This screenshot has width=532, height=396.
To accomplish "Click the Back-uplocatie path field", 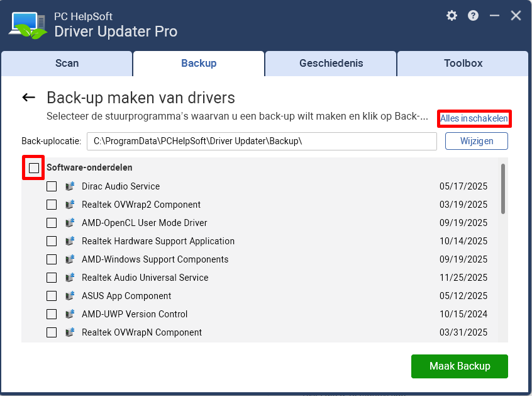I will tap(262, 141).
